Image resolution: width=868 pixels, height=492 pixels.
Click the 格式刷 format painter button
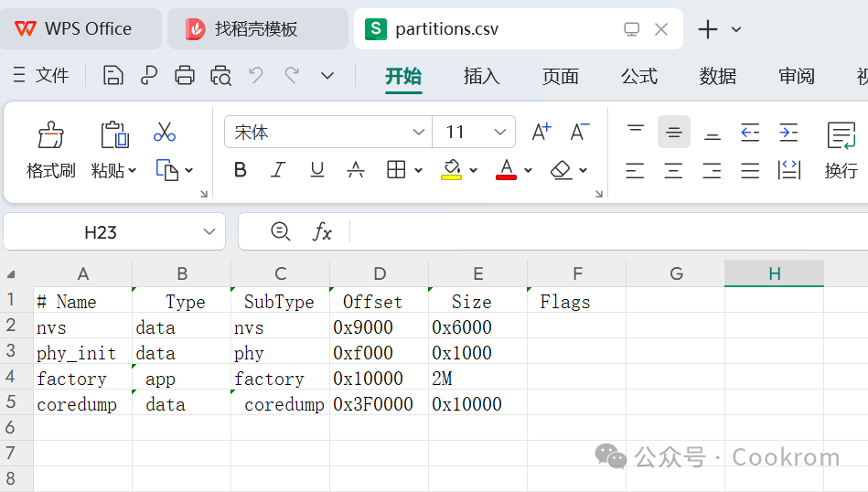(x=50, y=150)
